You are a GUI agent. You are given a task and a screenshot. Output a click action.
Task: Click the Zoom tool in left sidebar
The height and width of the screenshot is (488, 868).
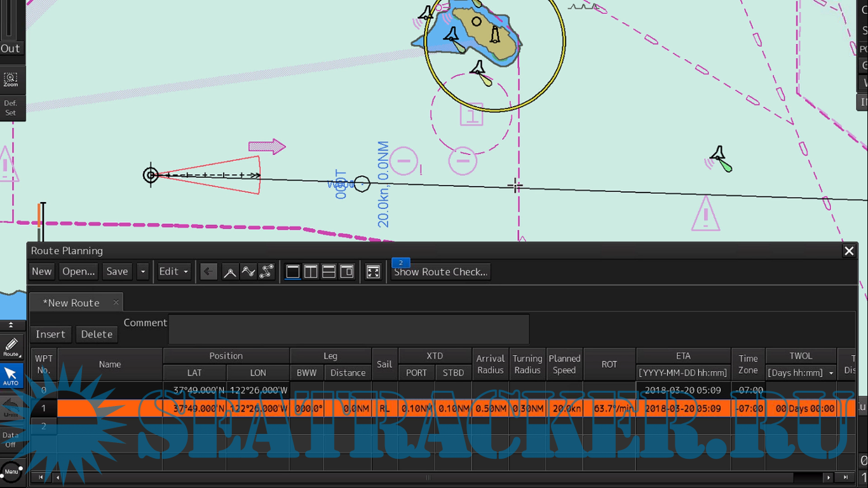(11, 80)
